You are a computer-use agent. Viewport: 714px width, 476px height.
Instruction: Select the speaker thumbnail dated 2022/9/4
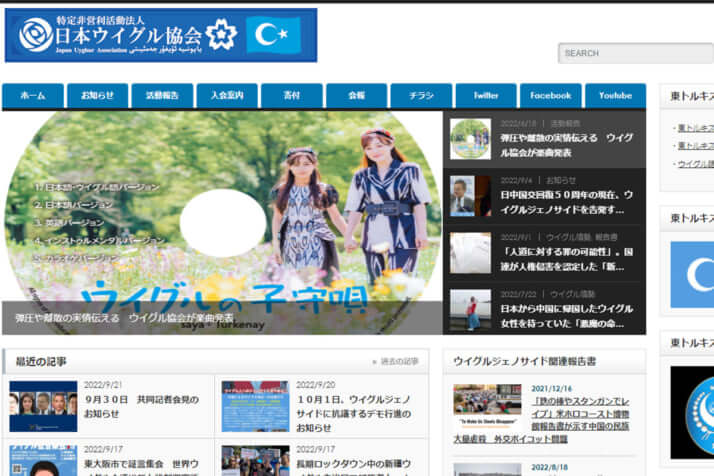click(470, 196)
